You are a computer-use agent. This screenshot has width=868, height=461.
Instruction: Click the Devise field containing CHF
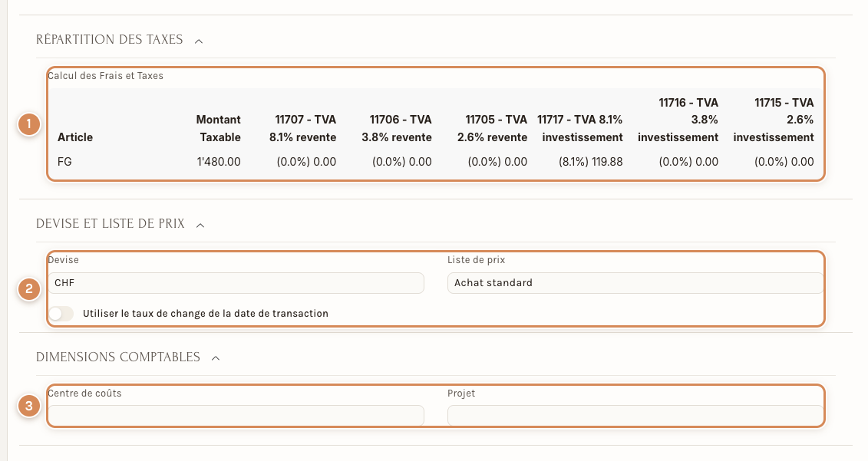[x=236, y=283]
